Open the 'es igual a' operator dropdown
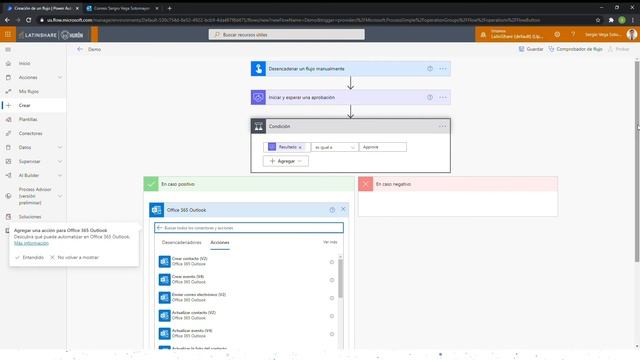Viewport: 640px width, 360px height. tap(335, 147)
